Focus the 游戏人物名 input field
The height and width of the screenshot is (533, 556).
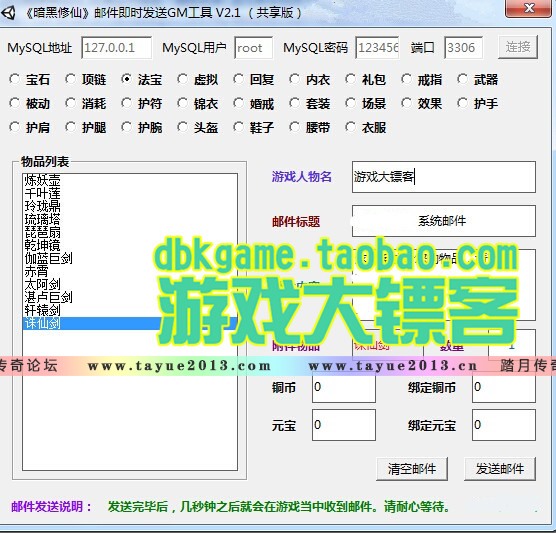point(444,177)
